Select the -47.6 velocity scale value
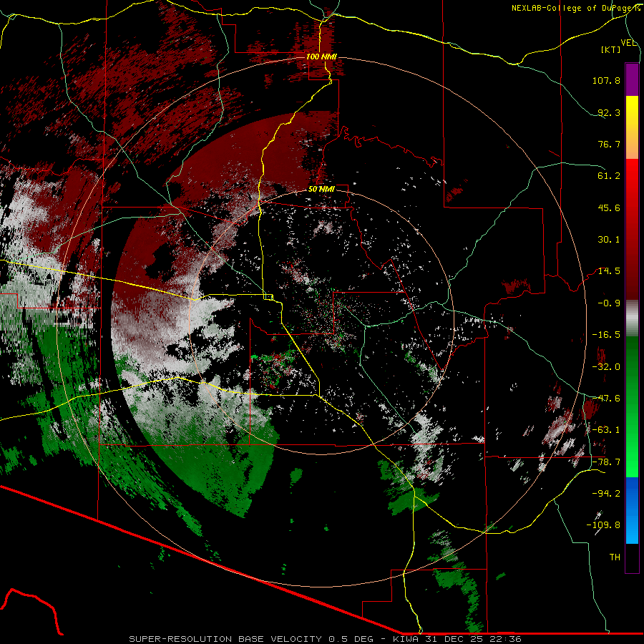Screen dimensions: 644x644 pyautogui.click(x=606, y=399)
